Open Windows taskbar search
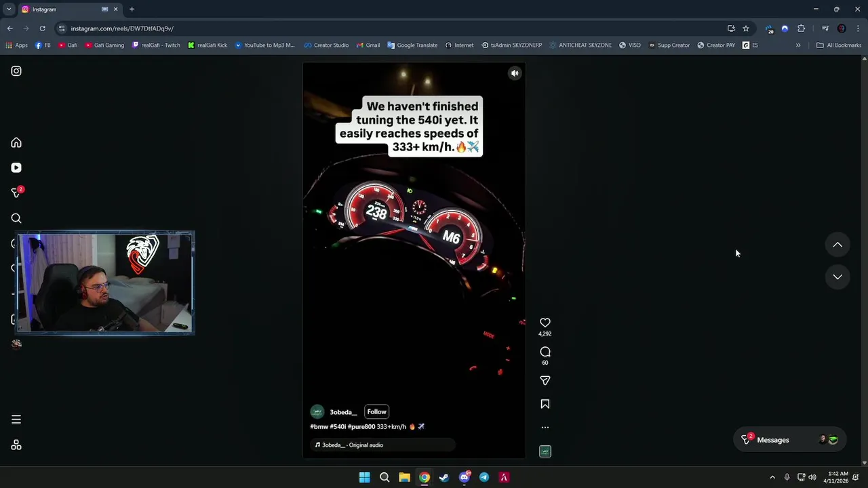 (x=384, y=477)
